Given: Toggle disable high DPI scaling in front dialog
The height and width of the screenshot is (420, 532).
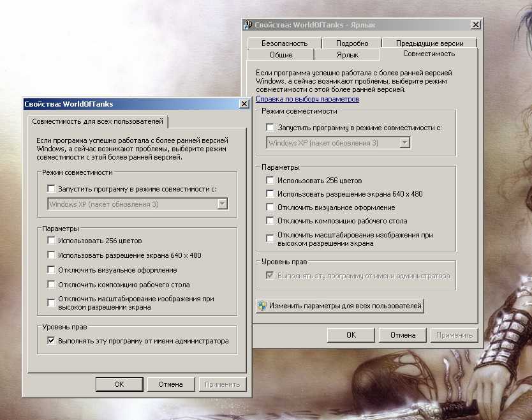Looking at the screenshot, I should click(51, 303).
